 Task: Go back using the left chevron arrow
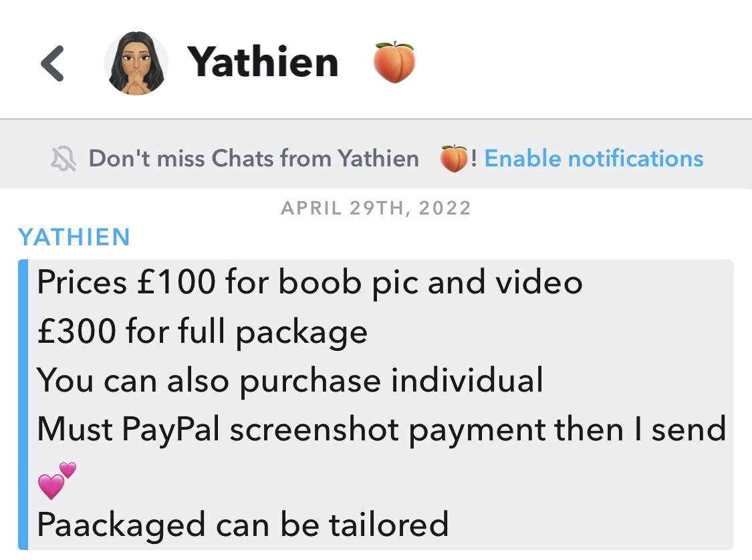pos(52,63)
